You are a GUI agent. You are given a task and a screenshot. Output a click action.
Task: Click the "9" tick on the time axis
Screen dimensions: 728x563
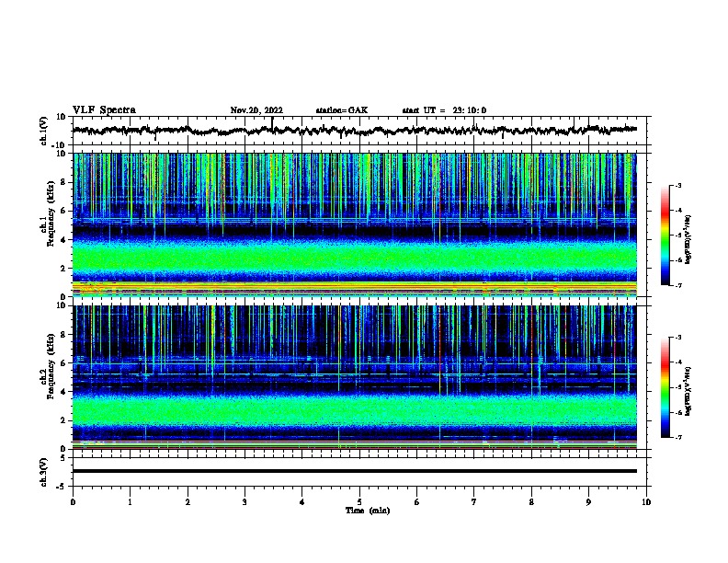pyautogui.click(x=588, y=501)
